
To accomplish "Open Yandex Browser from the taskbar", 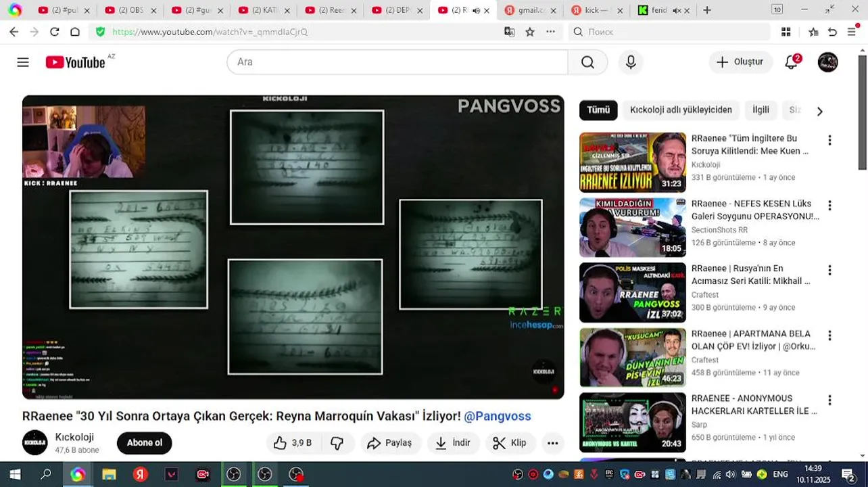I will [x=140, y=474].
